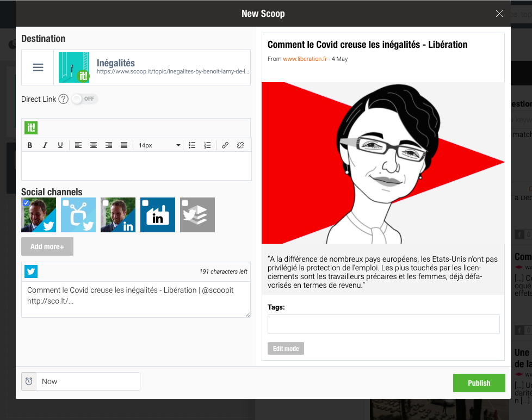This screenshot has height=420, width=532.
Task: Insert a hyperlink
Action: click(225, 145)
